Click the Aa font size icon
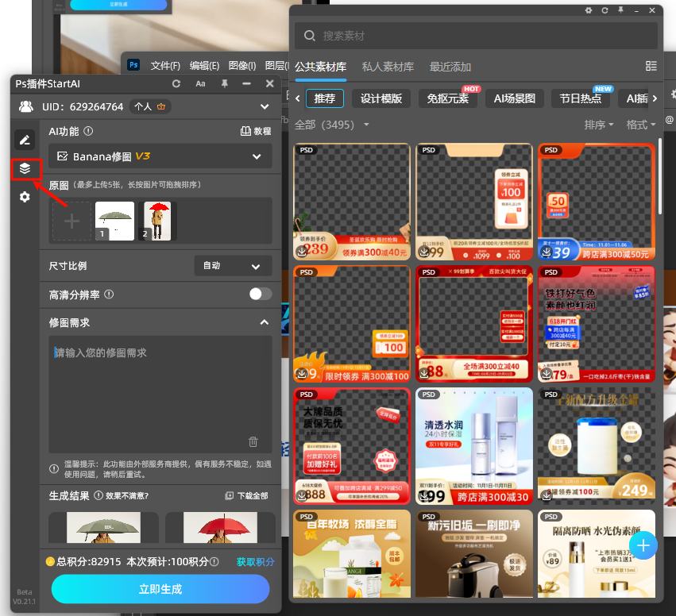The image size is (676, 616). (200, 84)
